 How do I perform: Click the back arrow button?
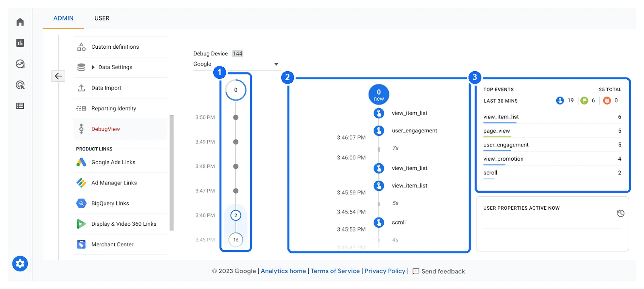58,76
